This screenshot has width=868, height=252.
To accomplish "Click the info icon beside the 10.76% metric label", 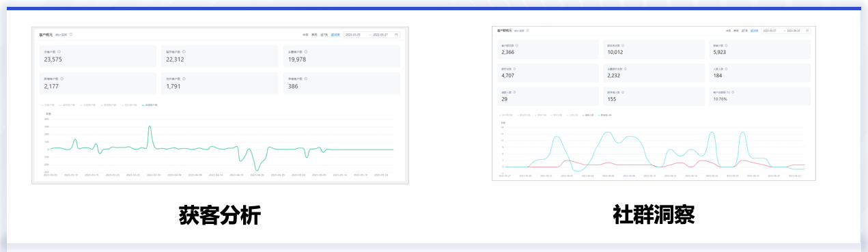I will [733, 92].
